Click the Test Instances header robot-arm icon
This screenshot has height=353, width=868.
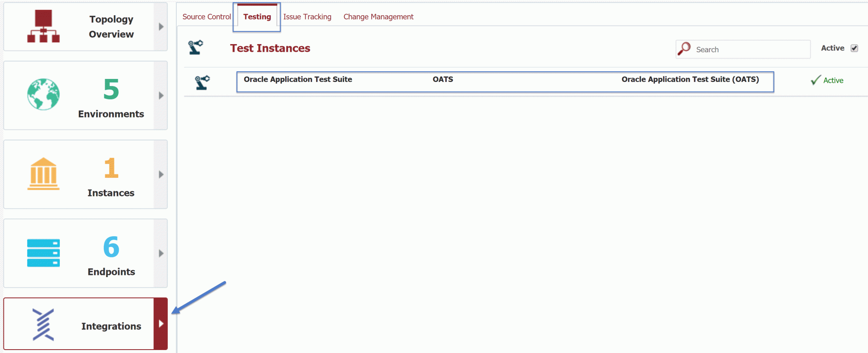(x=196, y=48)
